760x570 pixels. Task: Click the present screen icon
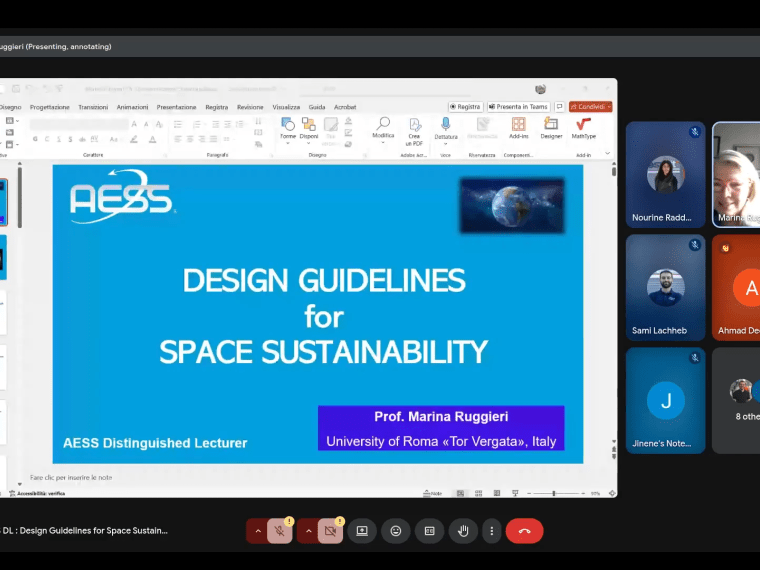(x=362, y=531)
